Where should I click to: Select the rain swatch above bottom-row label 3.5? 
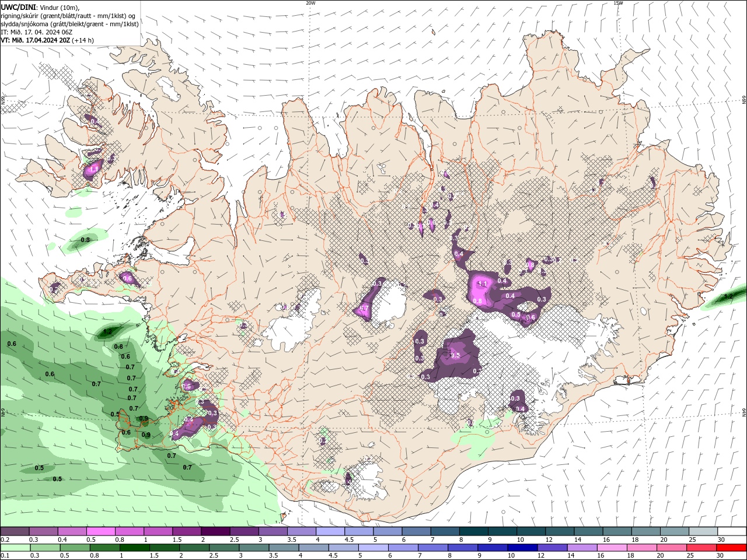284,548
